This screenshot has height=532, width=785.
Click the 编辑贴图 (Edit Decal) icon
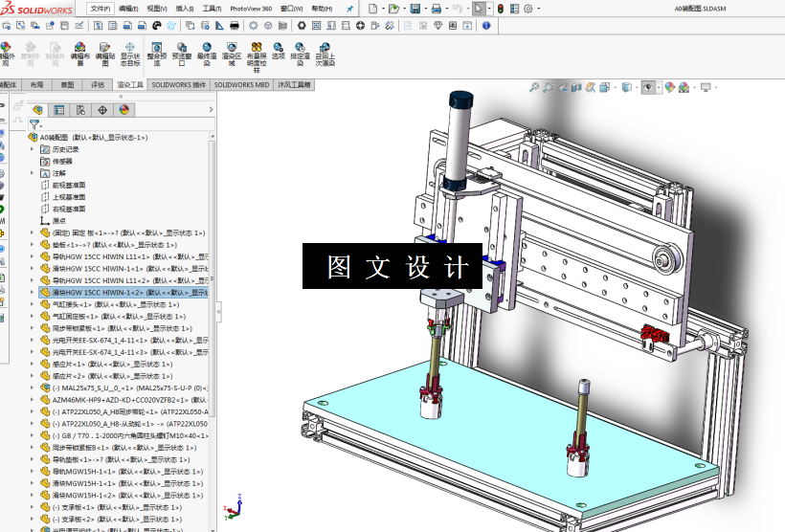[x=104, y=54]
